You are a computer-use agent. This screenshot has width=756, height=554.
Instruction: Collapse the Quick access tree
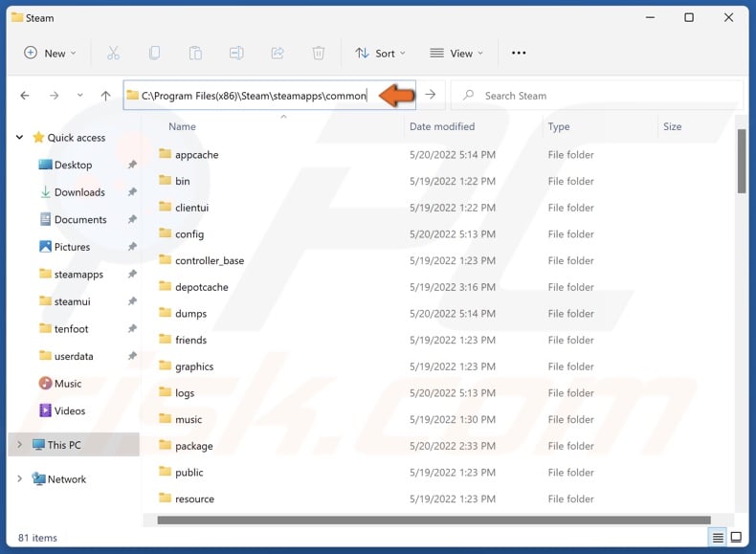[x=19, y=138]
